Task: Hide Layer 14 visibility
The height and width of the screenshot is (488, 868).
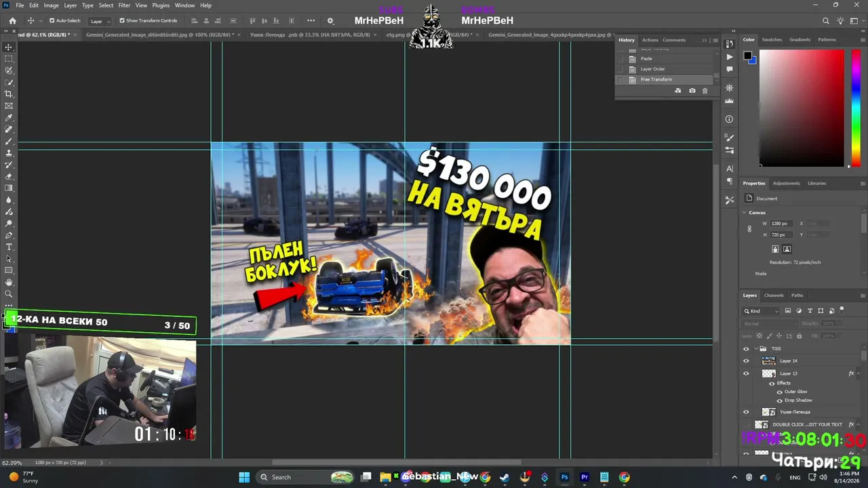Action: coord(746,361)
